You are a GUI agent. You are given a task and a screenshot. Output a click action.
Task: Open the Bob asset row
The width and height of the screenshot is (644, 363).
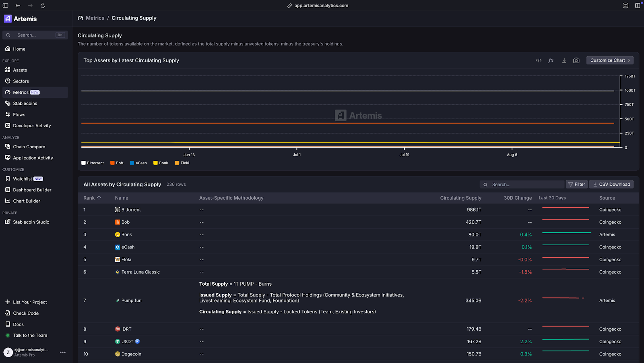point(358,222)
